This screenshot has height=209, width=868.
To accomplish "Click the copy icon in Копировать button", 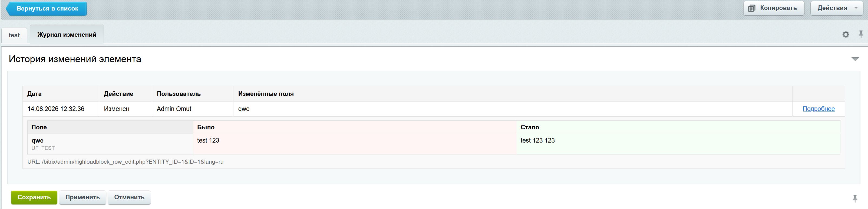I will tap(751, 8).
